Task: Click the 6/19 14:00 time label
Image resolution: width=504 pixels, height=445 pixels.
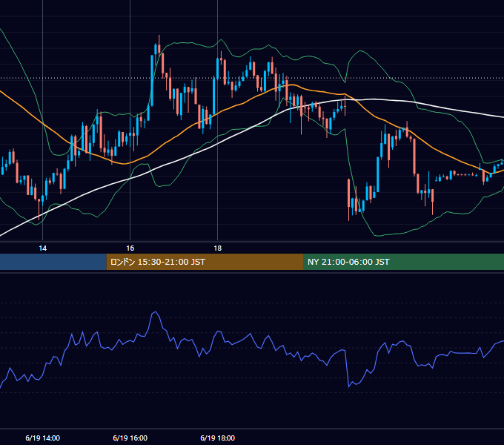Action: point(43,438)
